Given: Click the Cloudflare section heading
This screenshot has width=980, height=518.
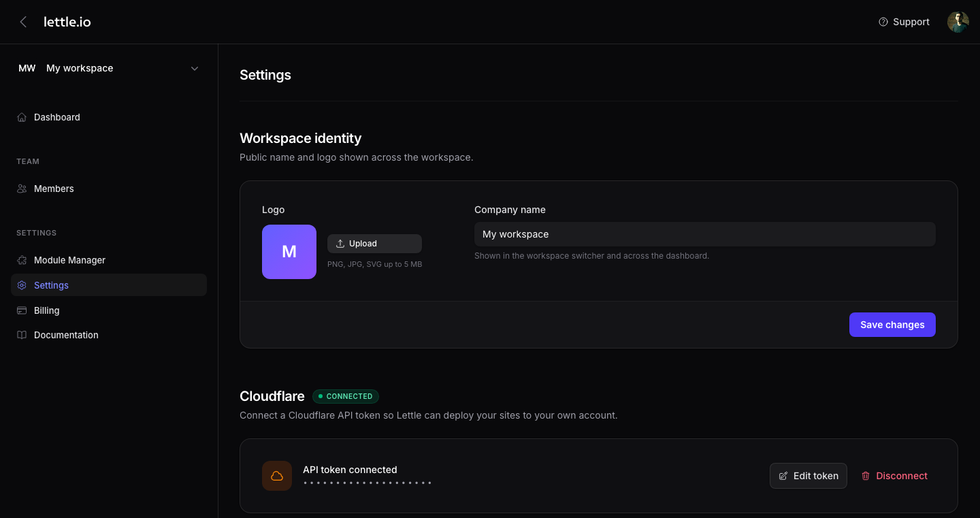Looking at the screenshot, I should click(272, 396).
